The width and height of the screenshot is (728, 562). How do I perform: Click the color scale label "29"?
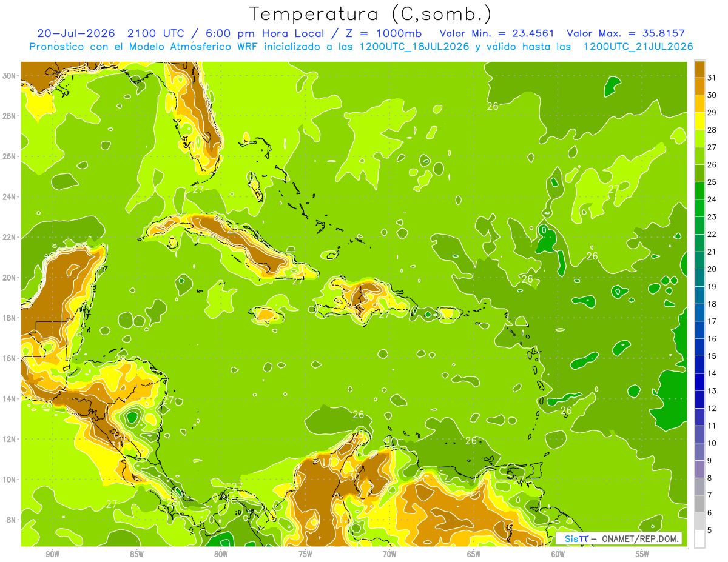[x=712, y=112]
